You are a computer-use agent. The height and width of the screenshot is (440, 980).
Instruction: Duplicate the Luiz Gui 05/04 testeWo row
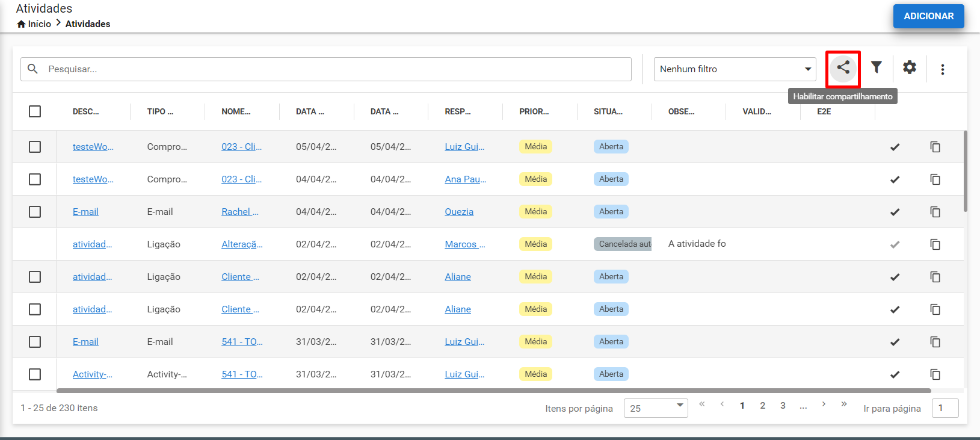click(x=935, y=147)
